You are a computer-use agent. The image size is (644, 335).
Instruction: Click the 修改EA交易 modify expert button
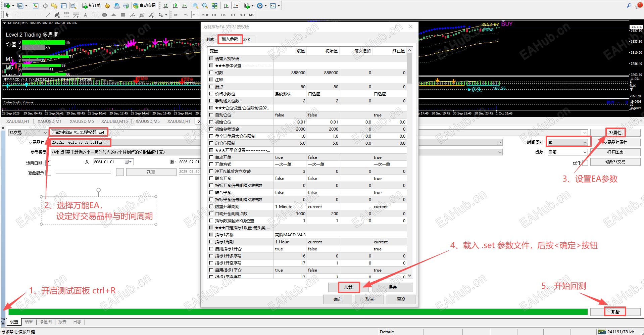coord(615,162)
